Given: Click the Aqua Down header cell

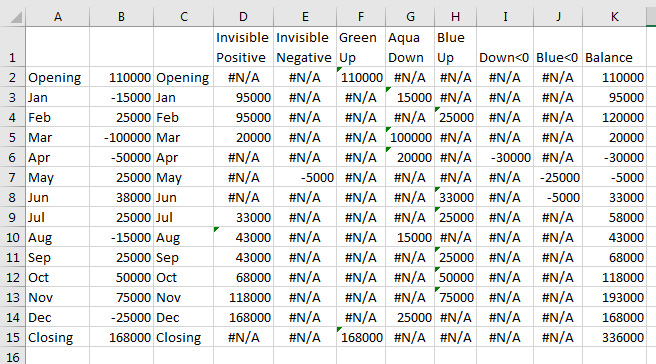Looking at the screenshot, I should click(410, 47).
